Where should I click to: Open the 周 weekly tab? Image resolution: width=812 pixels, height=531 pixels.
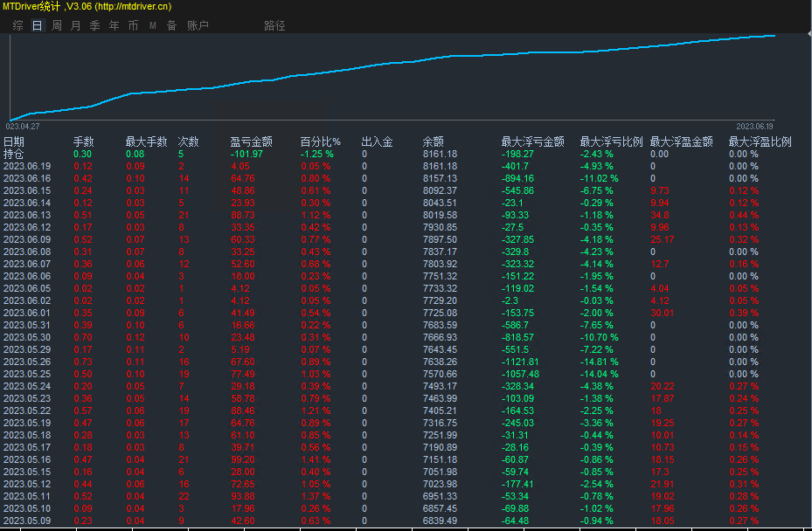(57, 25)
